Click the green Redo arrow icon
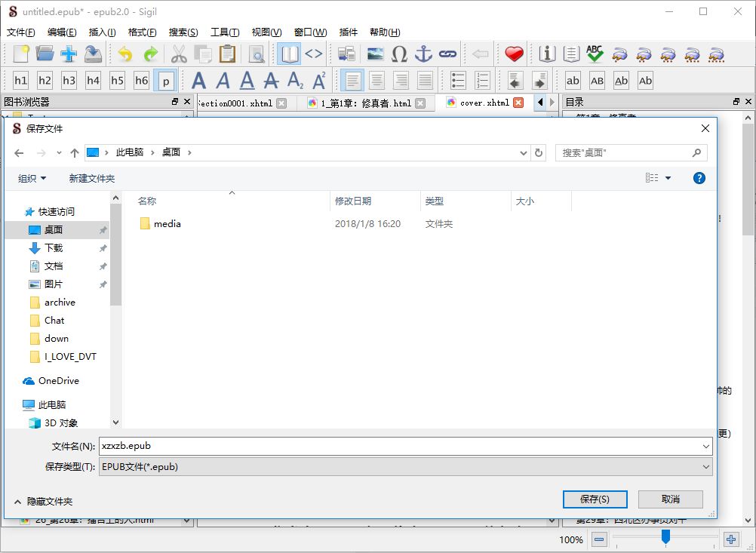The image size is (756, 553). click(150, 54)
